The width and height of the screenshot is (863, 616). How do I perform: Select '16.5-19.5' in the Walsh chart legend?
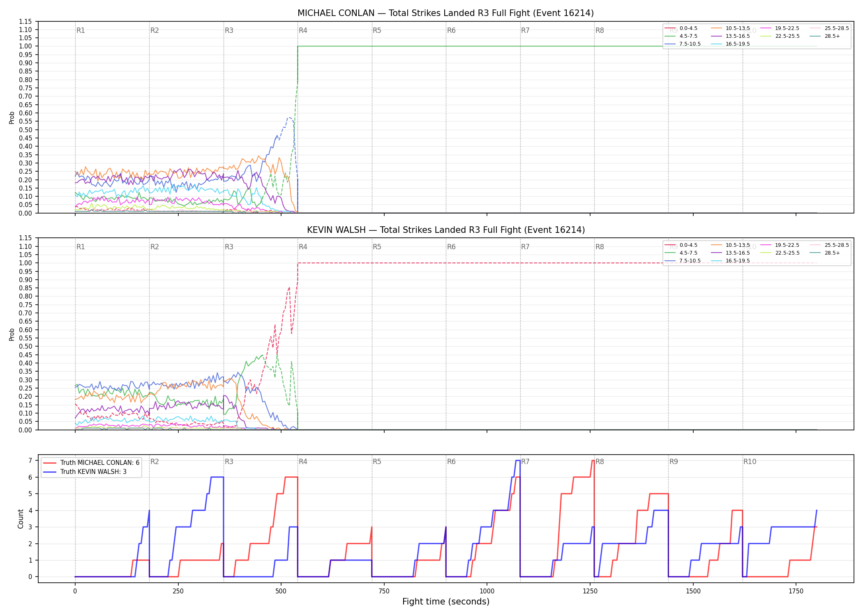[738, 261]
